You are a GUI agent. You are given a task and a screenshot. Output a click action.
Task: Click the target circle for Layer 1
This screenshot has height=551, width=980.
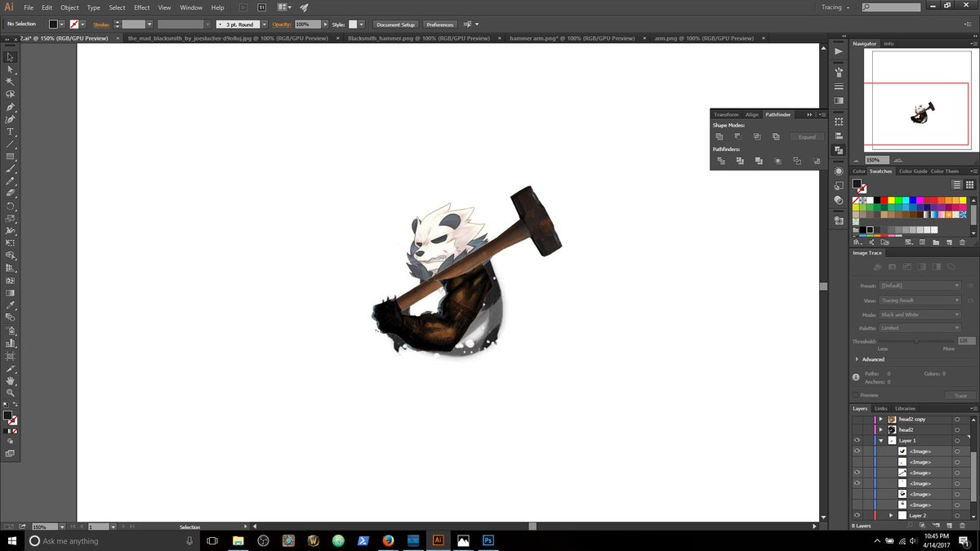tap(956, 440)
